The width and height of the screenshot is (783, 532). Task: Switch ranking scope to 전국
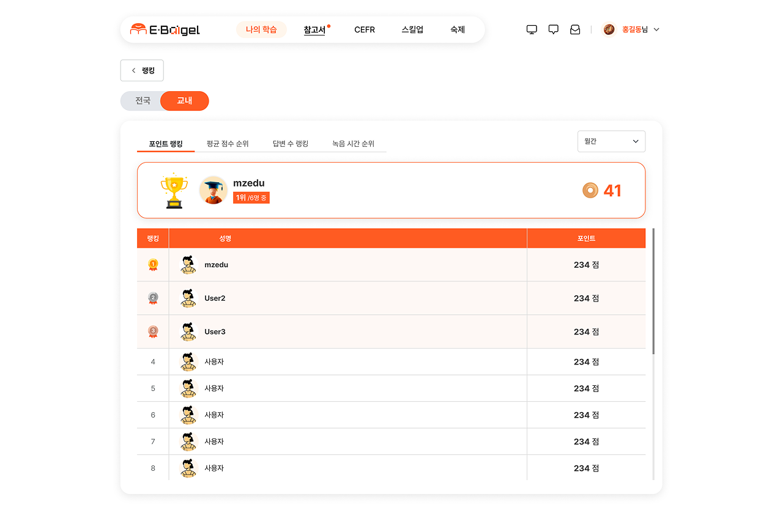point(143,101)
